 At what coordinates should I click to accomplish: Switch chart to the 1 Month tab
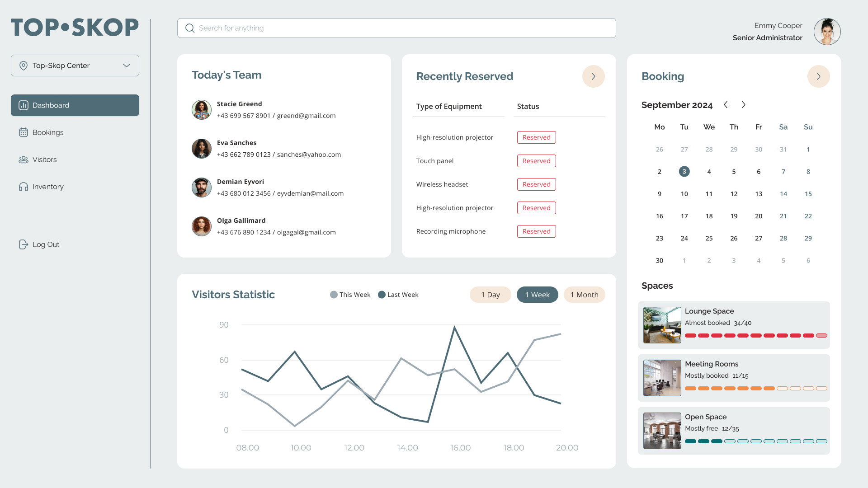584,295
